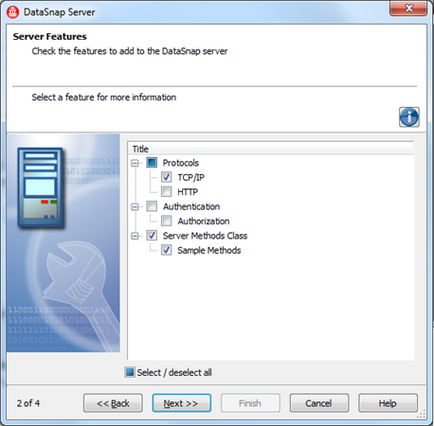Collapse the Authentication tree node
Image resolution: width=434 pixels, height=426 pixels.
[135, 207]
